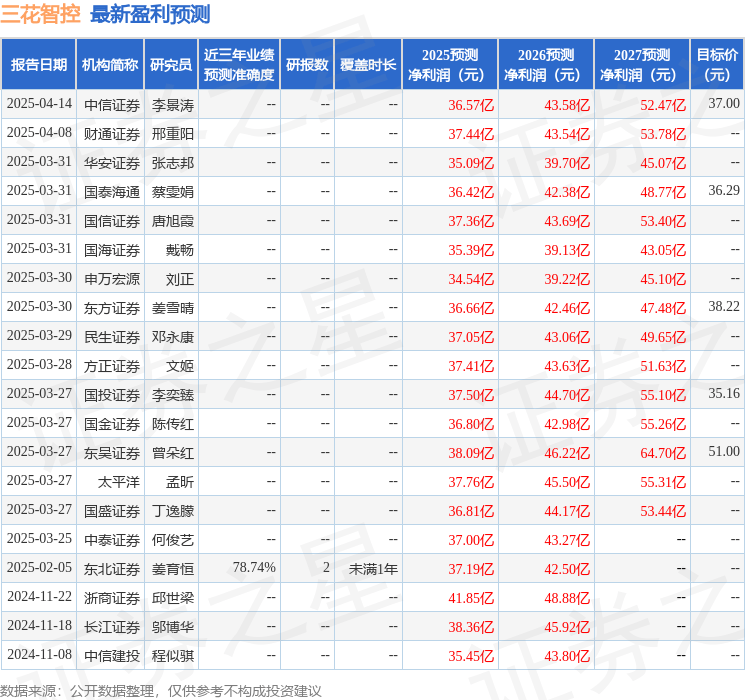Click the date 2025-04-14
This screenshot has width=745, height=700.
point(39,104)
